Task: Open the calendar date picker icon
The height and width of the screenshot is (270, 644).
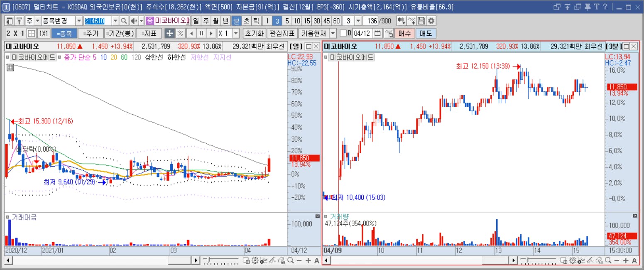Action: [x=378, y=33]
